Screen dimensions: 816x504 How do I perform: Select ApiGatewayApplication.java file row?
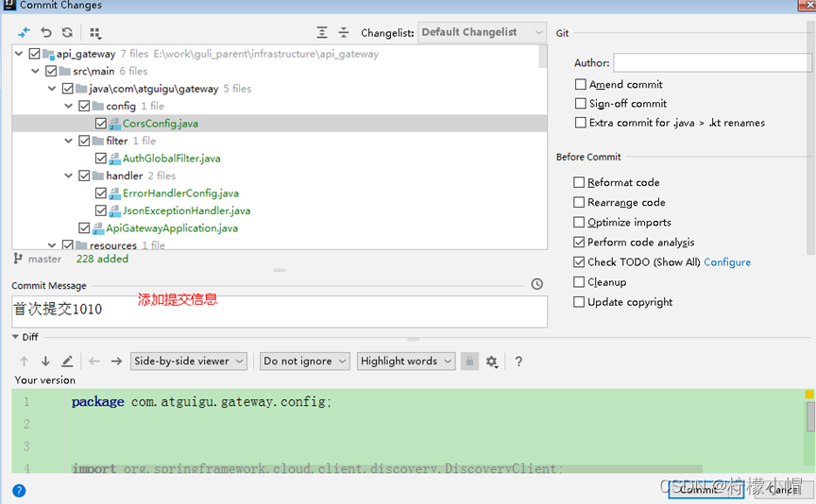(280, 227)
